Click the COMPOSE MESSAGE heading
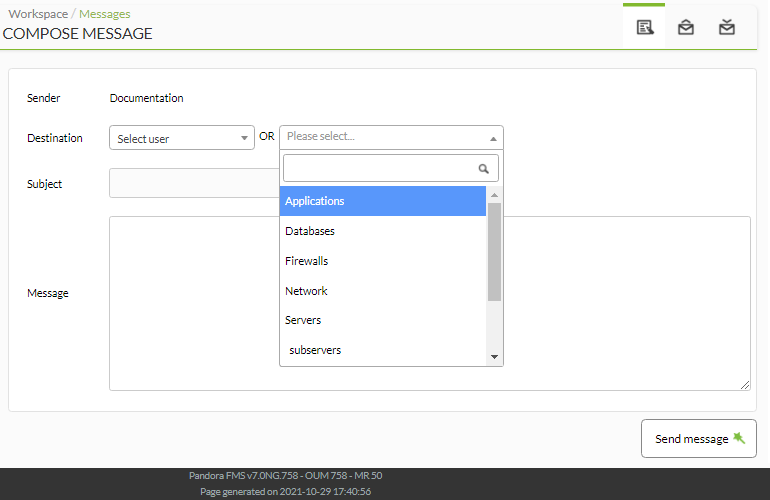This screenshot has width=770, height=500. 78,33
